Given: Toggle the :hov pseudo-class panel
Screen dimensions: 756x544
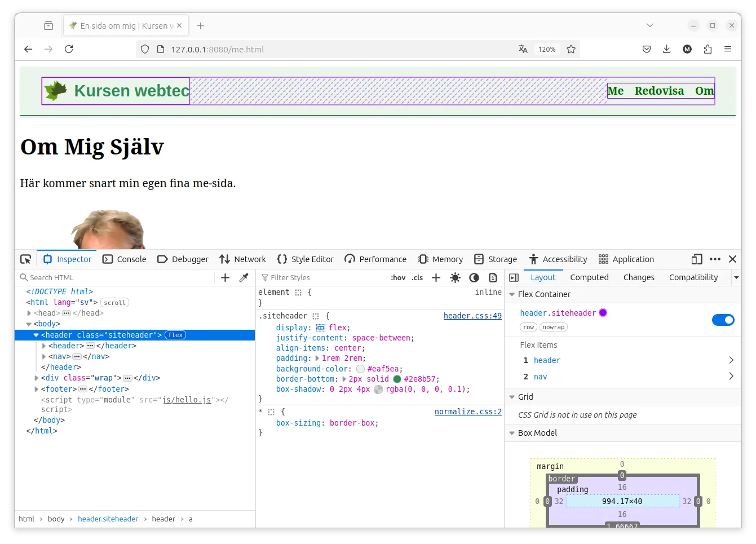Looking at the screenshot, I should [x=398, y=277].
